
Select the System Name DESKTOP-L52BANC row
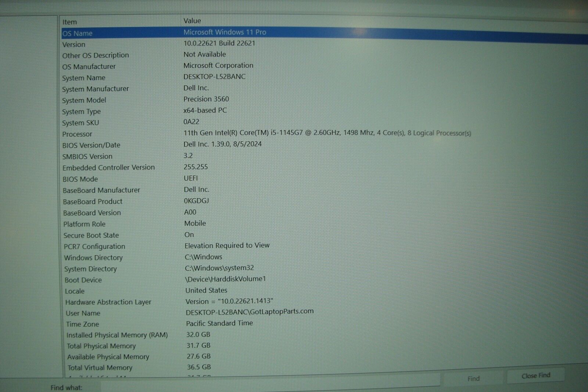pyautogui.click(x=147, y=77)
